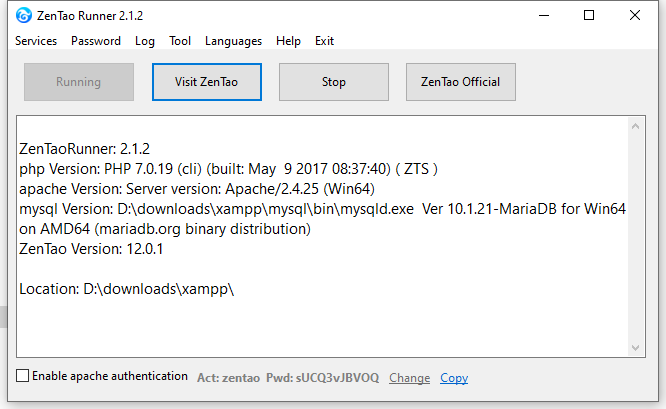666x409 pixels.
Task: Open the Services menu
Action: (36, 41)
